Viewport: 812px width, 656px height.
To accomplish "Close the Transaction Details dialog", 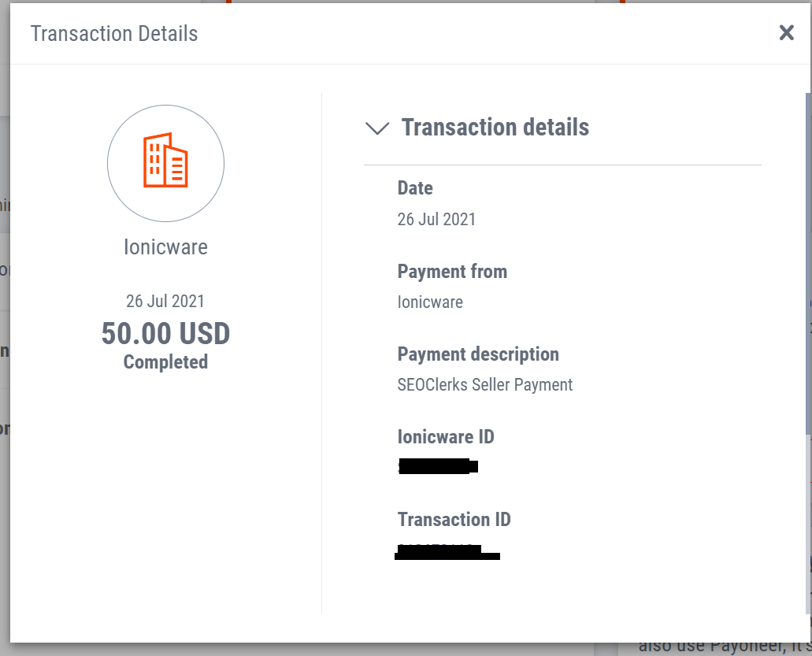I will [x=786, y=32].
